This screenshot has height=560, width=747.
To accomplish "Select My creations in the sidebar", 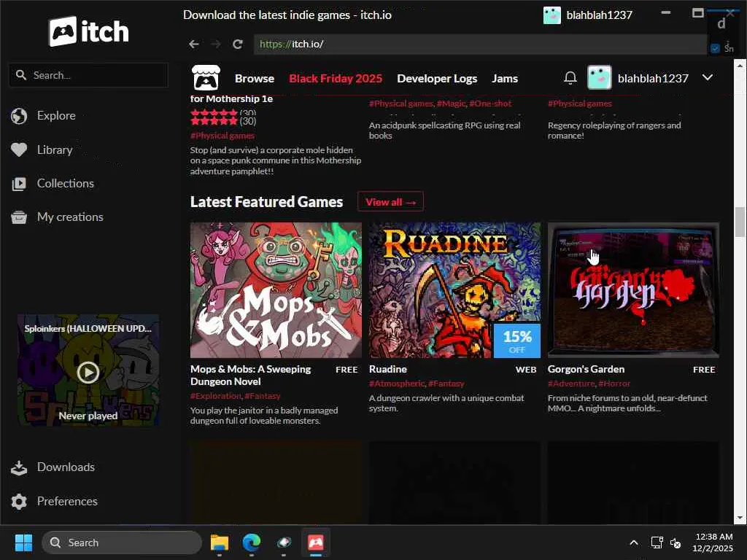I will pos(70,217).
